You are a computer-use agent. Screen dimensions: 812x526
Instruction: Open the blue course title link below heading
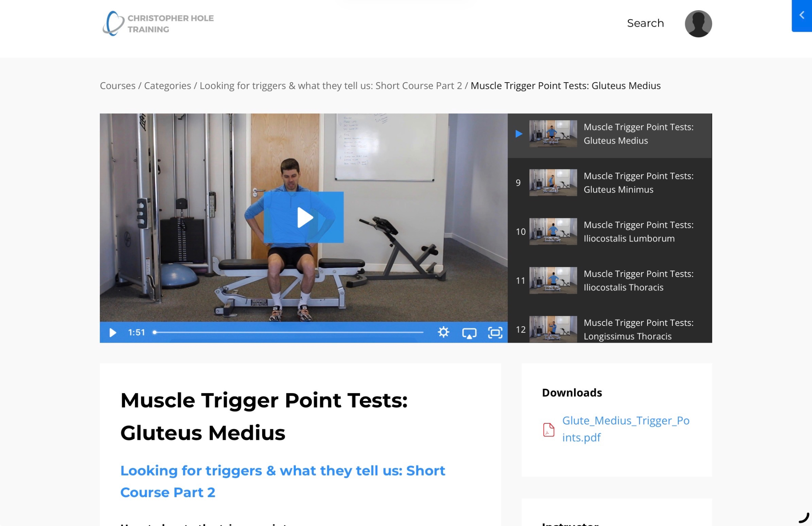click(x=283, y=481)
